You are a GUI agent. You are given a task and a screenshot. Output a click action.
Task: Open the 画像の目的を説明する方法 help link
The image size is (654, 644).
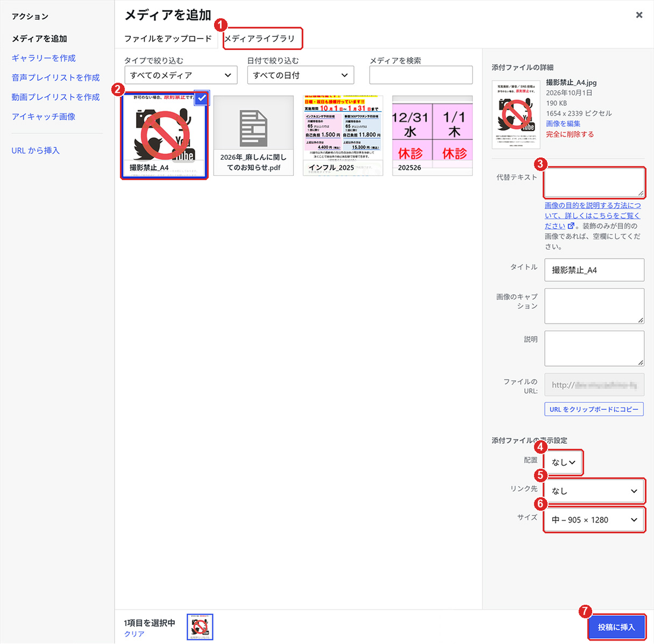click(593, 216)
